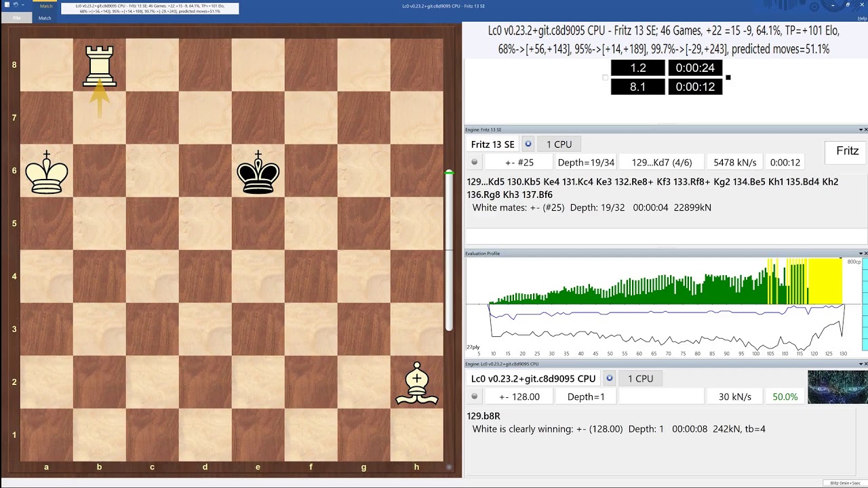Select the black king on e6
868x488 pixels.
coord(258,172)
